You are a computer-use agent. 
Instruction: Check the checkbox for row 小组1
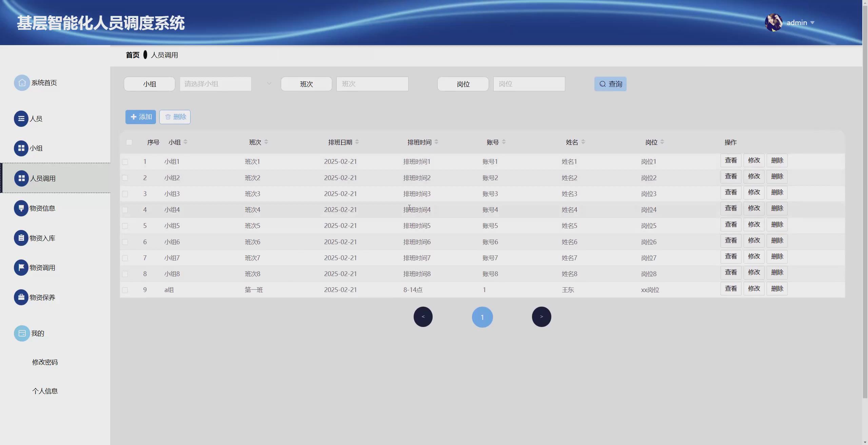coord(125,162)
